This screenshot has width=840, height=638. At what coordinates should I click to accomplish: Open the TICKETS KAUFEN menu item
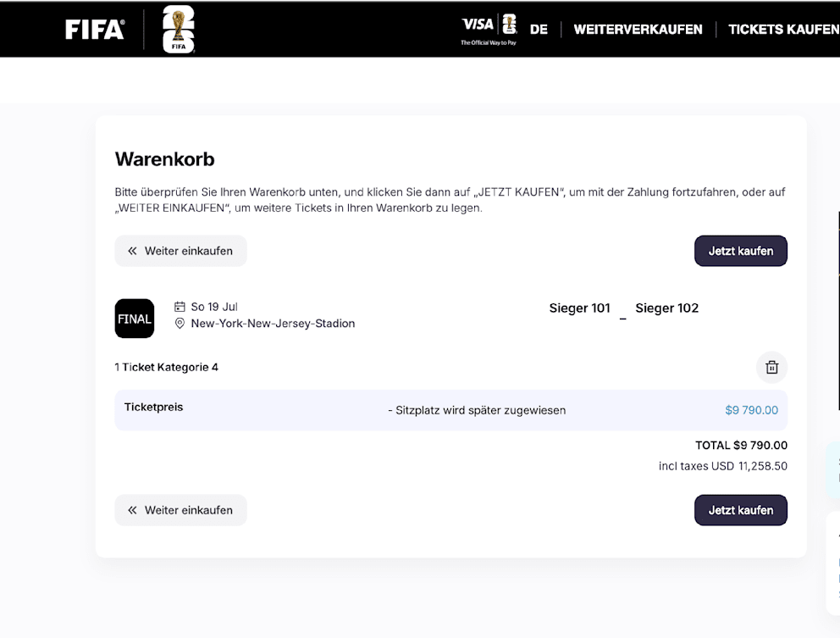[x=783, y=30]
